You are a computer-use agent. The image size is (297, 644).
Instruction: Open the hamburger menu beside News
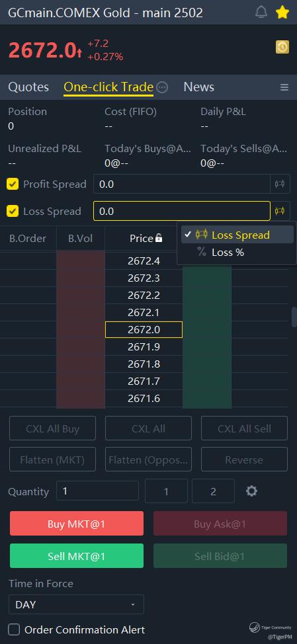[284, 87]
